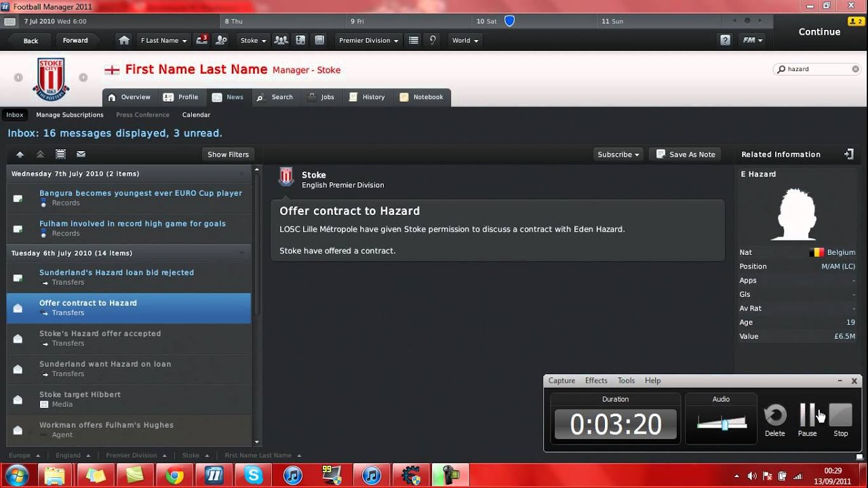This screenshot has height=488, width=868.
Task: Click the Forward button
Action: [75, 41]
